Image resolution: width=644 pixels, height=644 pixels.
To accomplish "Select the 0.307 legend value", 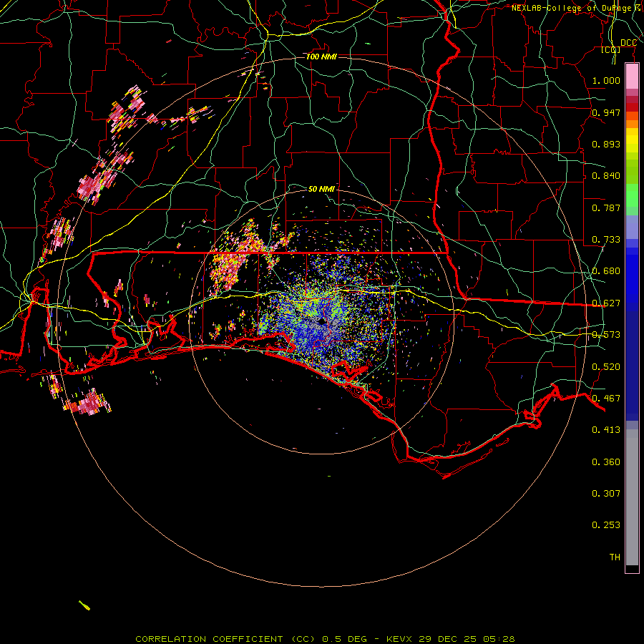I will 606,494.
